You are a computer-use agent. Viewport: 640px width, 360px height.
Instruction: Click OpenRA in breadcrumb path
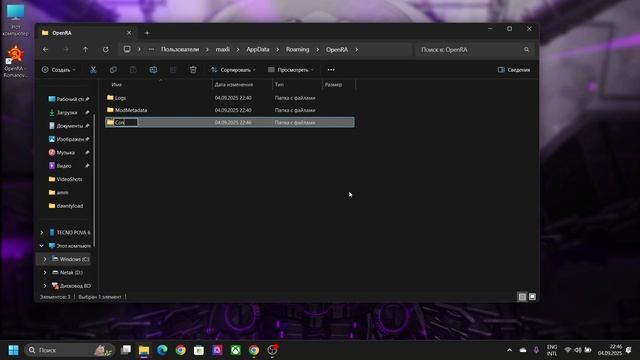pos(337,49)
